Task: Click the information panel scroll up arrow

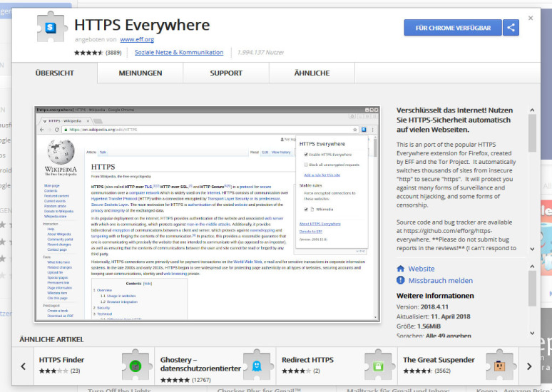Action: (x=532, y=267)
